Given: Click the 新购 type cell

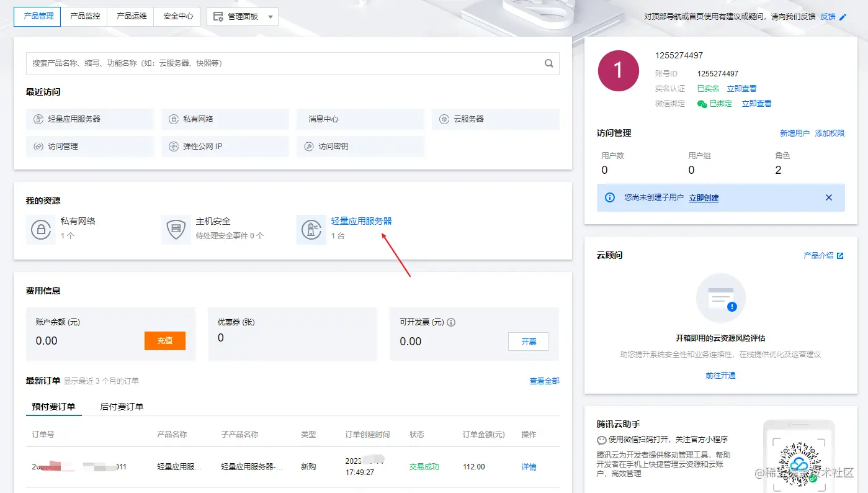Looking at the screenshot, I should pyautogui.click(x=309, y=466).
